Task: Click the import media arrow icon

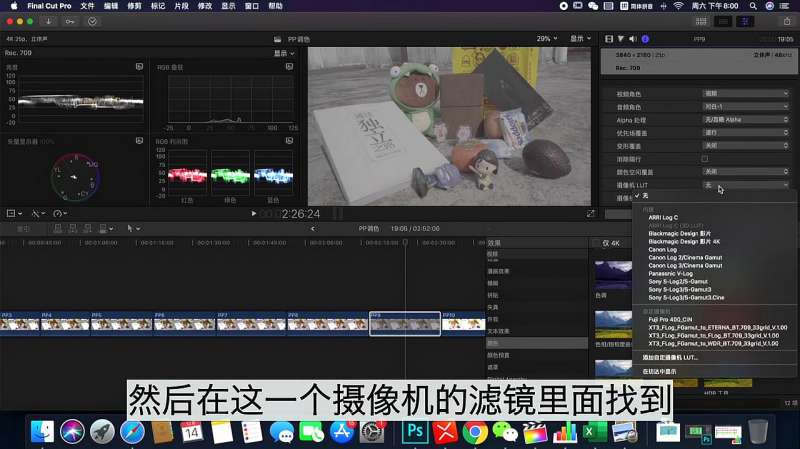Action: 48,21
